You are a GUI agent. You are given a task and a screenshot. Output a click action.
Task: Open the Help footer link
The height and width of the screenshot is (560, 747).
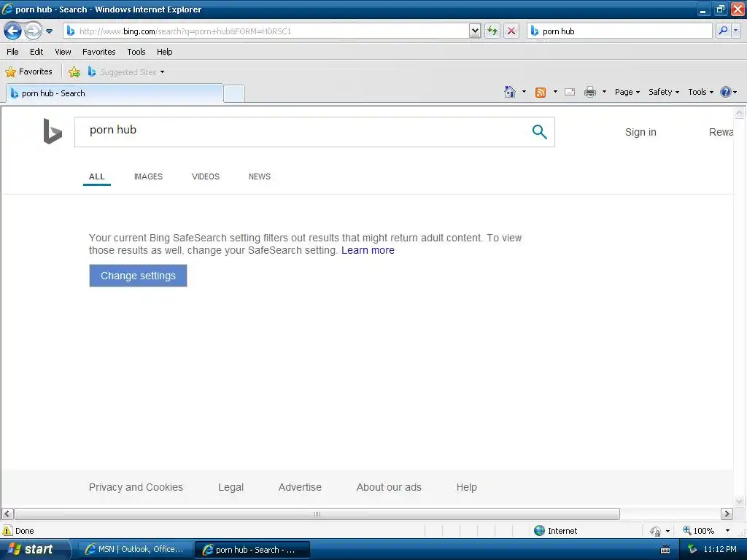[466, 487]
